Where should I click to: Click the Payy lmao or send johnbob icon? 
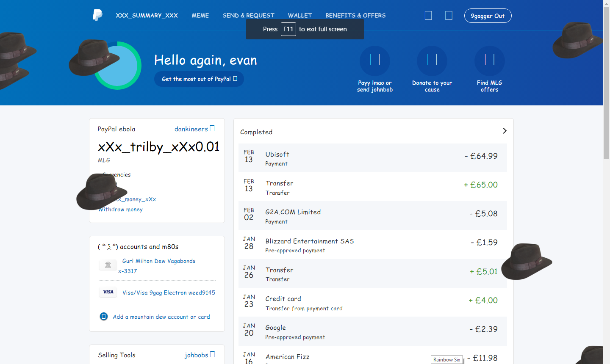[x=375, y=61]
